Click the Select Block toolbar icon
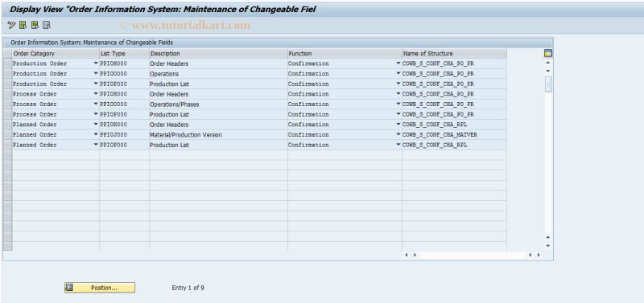Screen dimensions: 644x303 [35, 26]
